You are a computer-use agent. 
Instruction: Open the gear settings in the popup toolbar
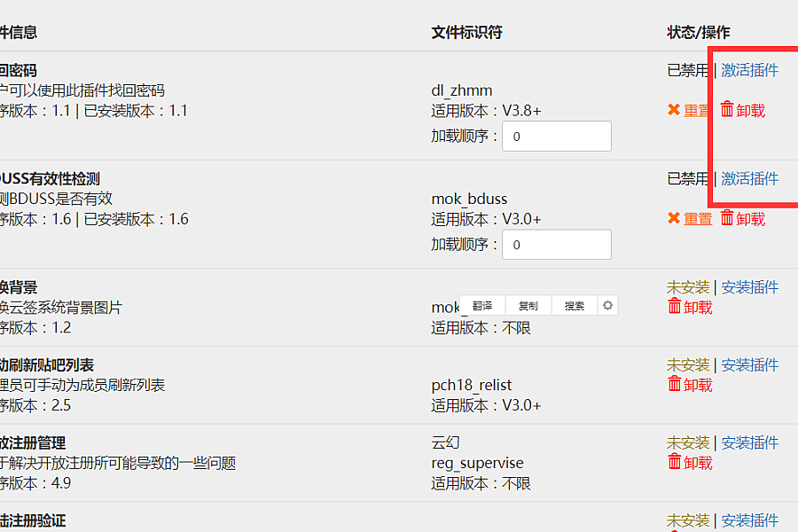pos(607,306)
